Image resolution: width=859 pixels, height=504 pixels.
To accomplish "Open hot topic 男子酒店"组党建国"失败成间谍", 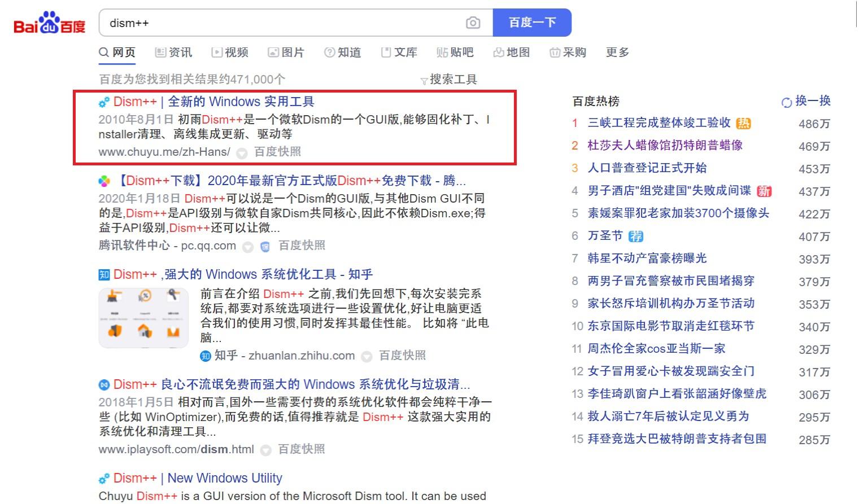I will coord(670,190).
